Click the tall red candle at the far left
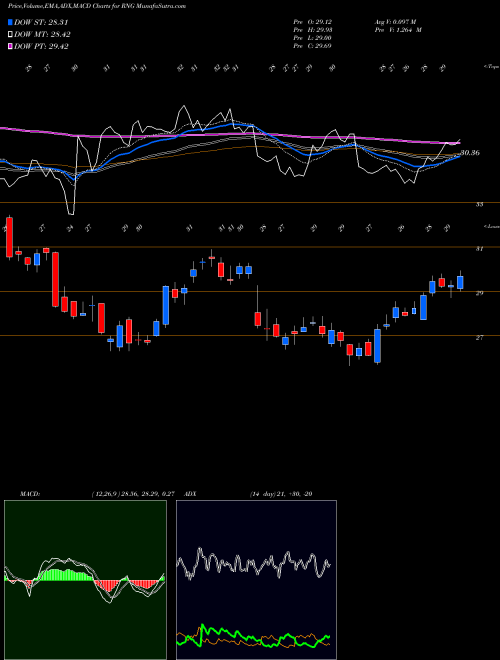The image size is (500, 660). click(x=9, y=237)
